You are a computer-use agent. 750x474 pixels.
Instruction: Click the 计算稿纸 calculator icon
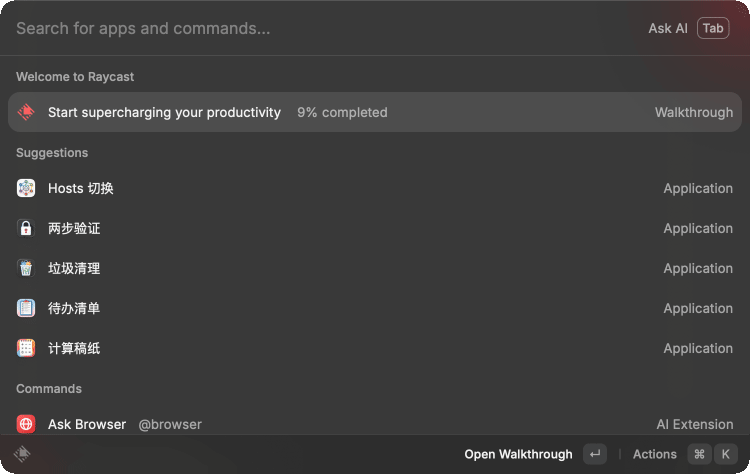[x=26, y=348]
